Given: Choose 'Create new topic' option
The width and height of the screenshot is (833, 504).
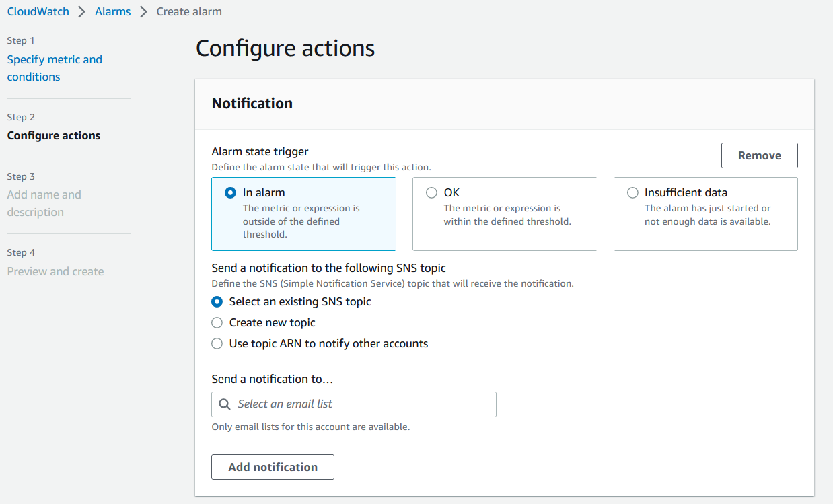Looking at the screenshot, I should click(217, 322).
